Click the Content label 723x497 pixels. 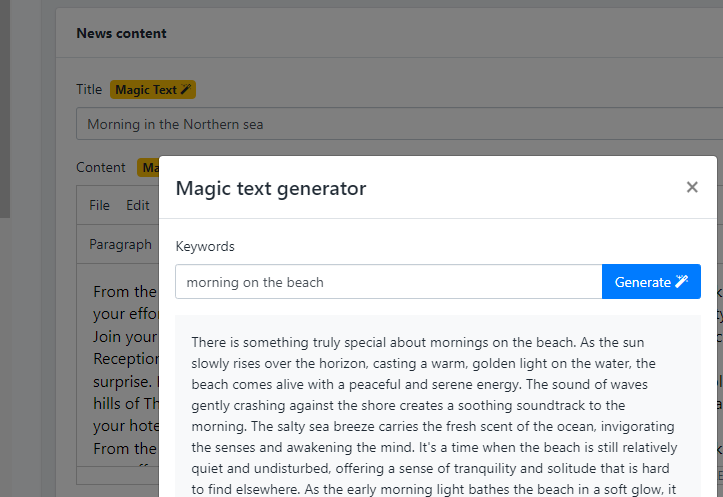coord(101,168)
